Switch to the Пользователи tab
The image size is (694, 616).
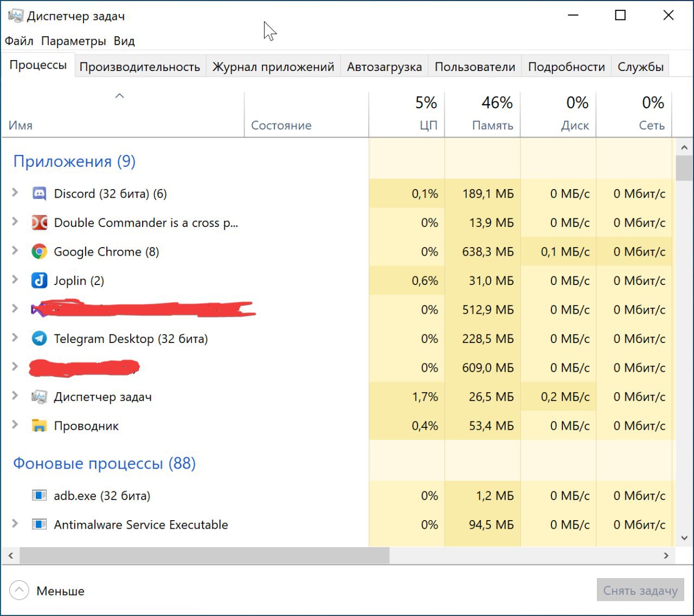pos(475,67)
